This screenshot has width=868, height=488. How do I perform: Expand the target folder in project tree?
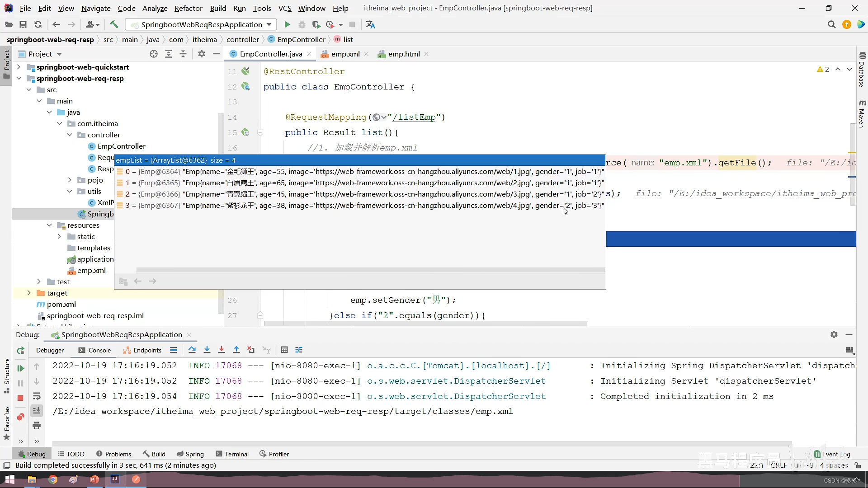click(x=29, y=293)
